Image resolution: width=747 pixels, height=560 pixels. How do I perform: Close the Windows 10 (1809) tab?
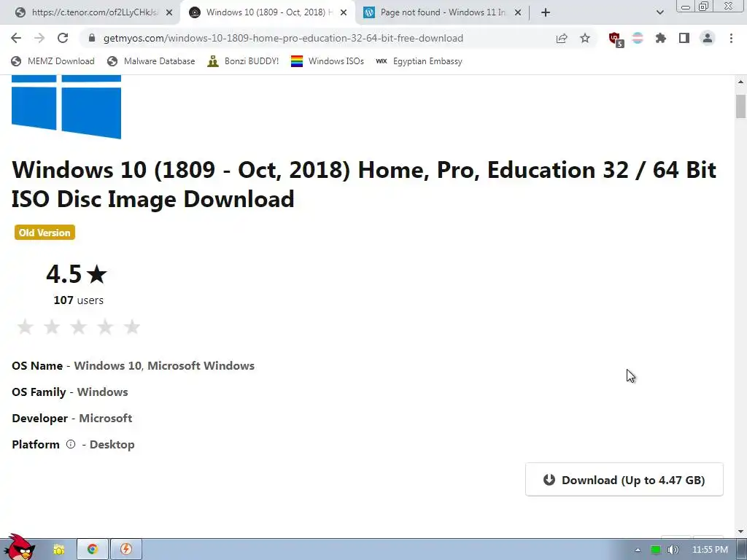pyautogui.click(x=344, y=12)
